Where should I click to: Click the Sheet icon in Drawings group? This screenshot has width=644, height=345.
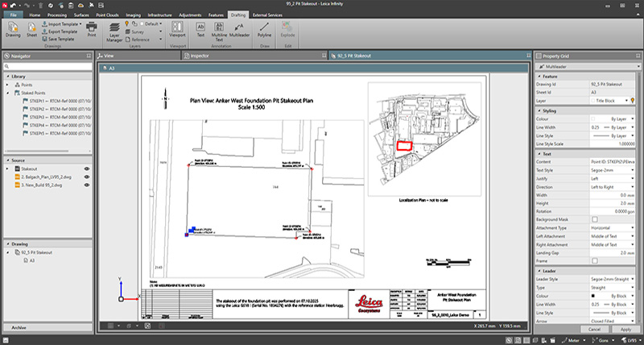point(33,29)
